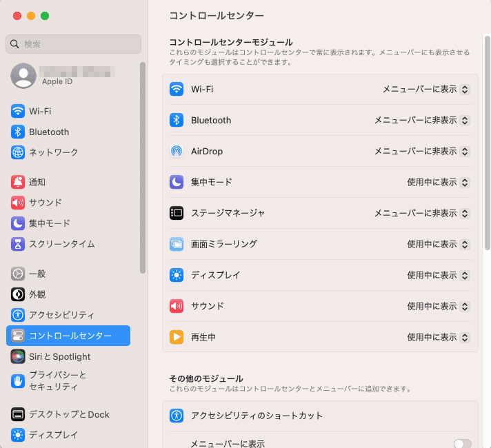The image size is (491, 448).
Task: Click the sidebar vertical scrollbar
Action: (x=143, y=167)
